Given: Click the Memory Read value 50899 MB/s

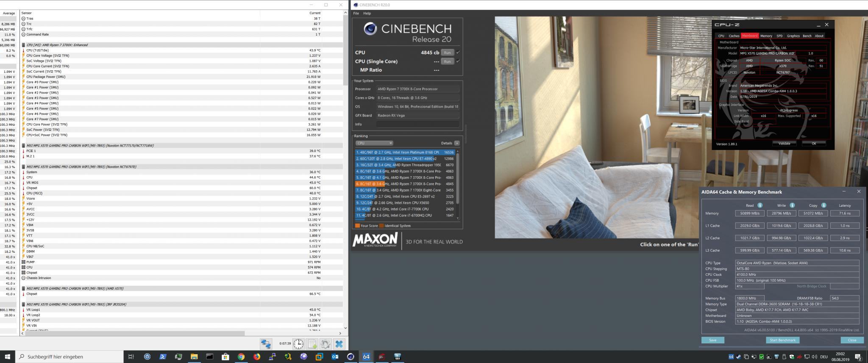Looking at the screenshot, I should pos(750,213).
